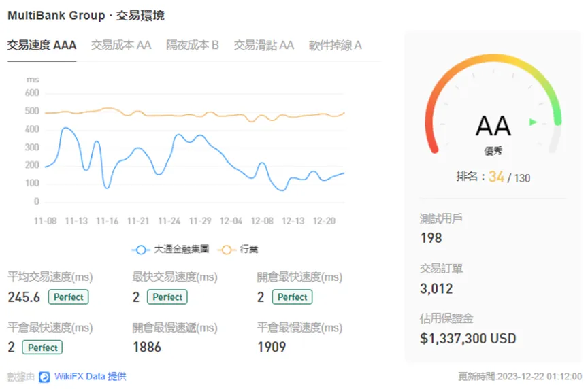Click the 佔用保證金 label
Image resolution: width=588 pixels, height=389 pixels.
(x=446, y=318)
